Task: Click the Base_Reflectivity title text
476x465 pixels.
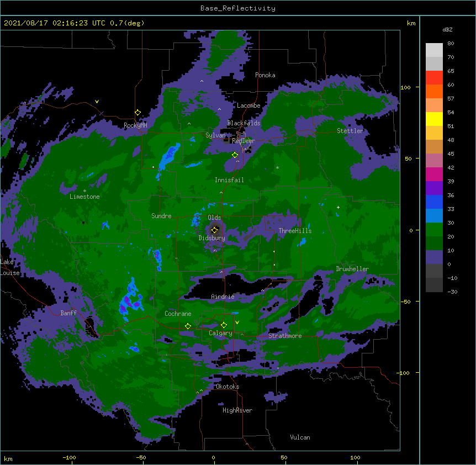Action: pyautogui.click(x=238, y=8)
